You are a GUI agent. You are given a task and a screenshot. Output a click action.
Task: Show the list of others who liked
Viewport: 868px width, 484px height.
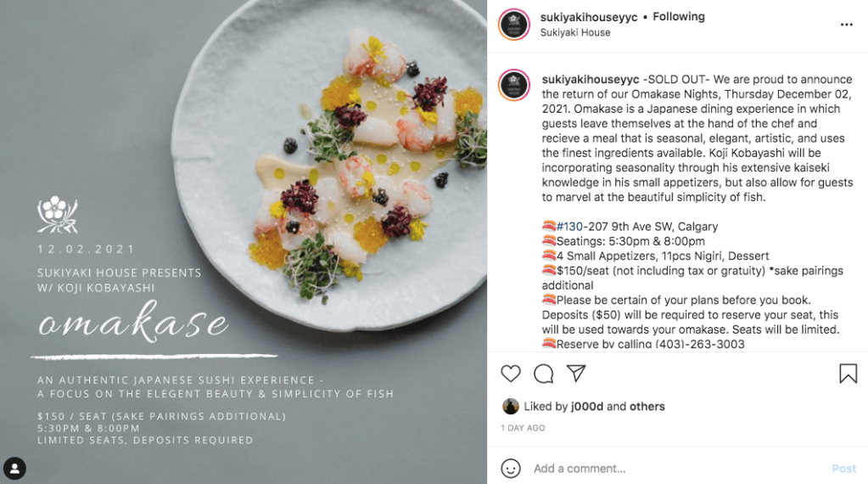(x=647, y=407)
